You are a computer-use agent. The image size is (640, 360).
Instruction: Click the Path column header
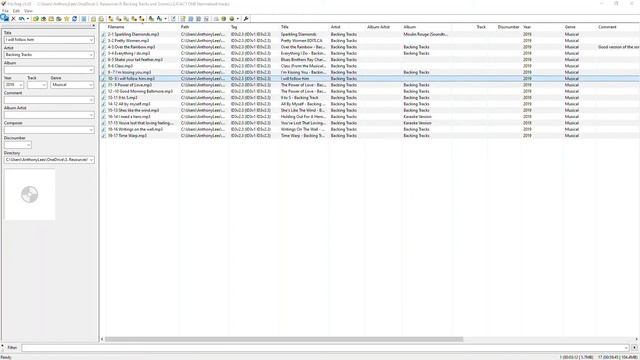coord(185,27)
